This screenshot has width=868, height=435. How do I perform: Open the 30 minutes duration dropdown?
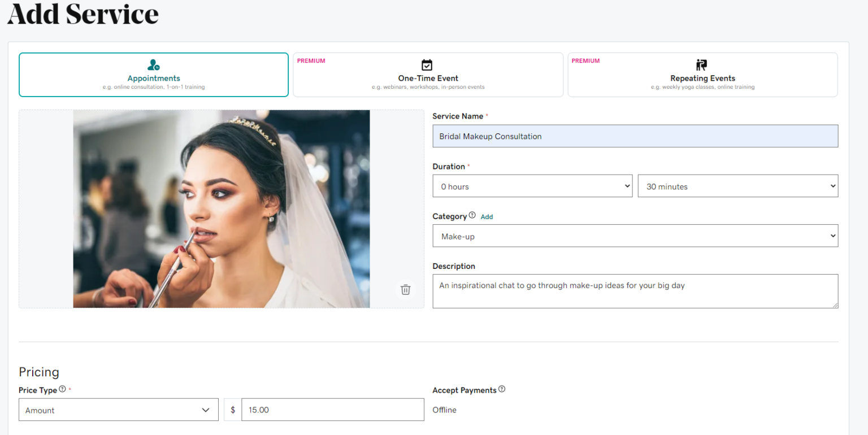pyautogui.click(x=737, y=186)
